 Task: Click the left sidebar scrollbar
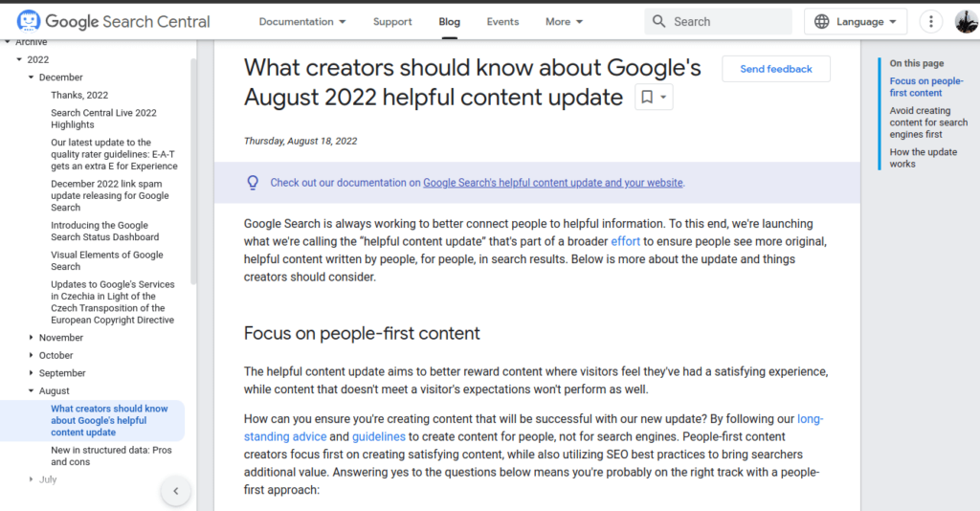click(193, 172)
